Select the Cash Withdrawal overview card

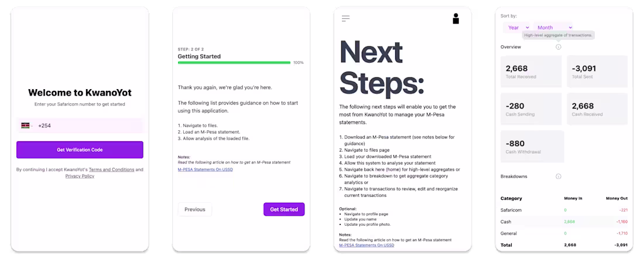(x=532, y=147)
